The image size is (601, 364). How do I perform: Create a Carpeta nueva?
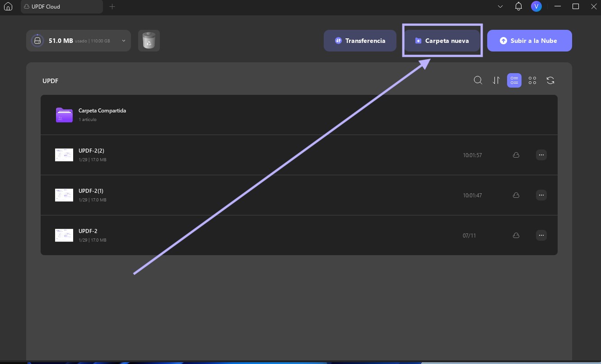tap(442, 41)
